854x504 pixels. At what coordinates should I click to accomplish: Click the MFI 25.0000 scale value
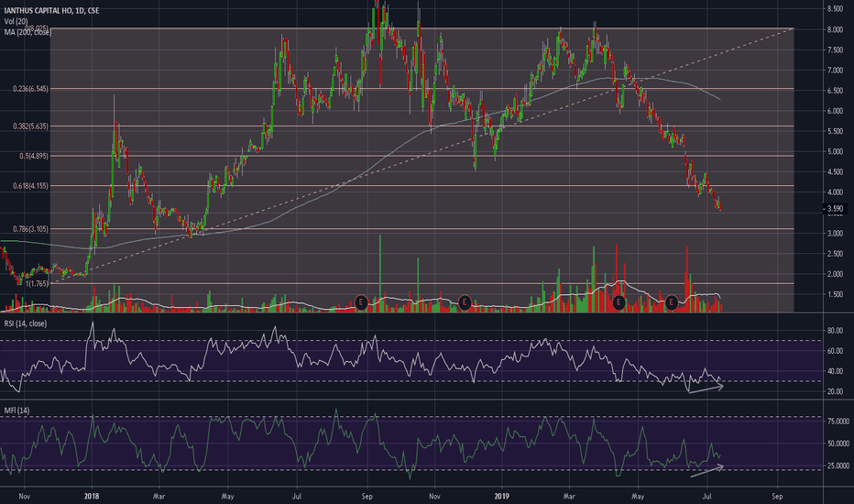[838, 466]
